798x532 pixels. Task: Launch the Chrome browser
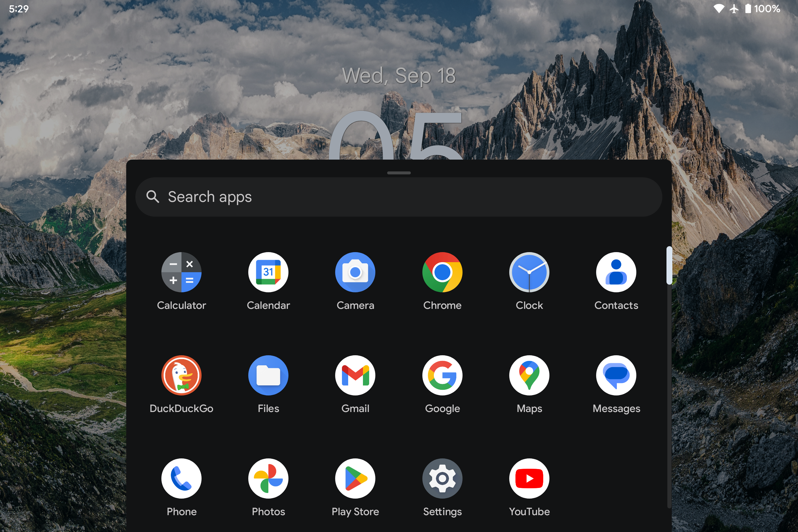[x=442, y=272]
